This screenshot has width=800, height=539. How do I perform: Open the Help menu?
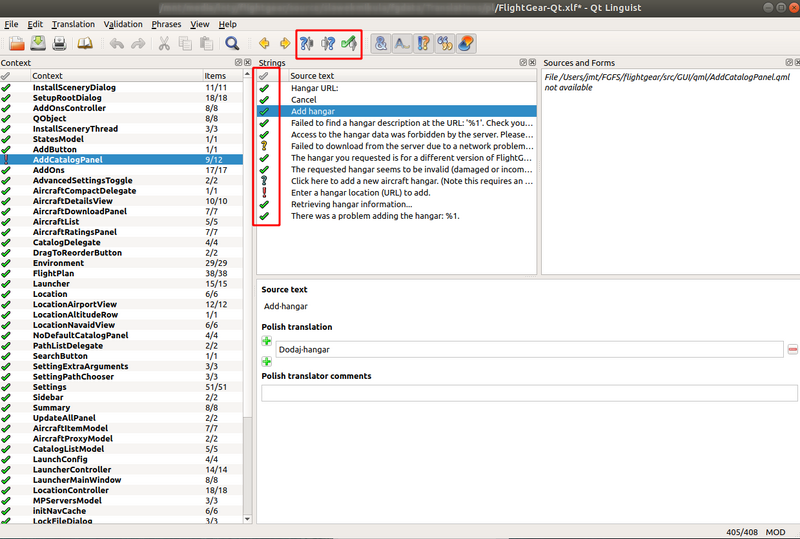(x=228, y=24)
